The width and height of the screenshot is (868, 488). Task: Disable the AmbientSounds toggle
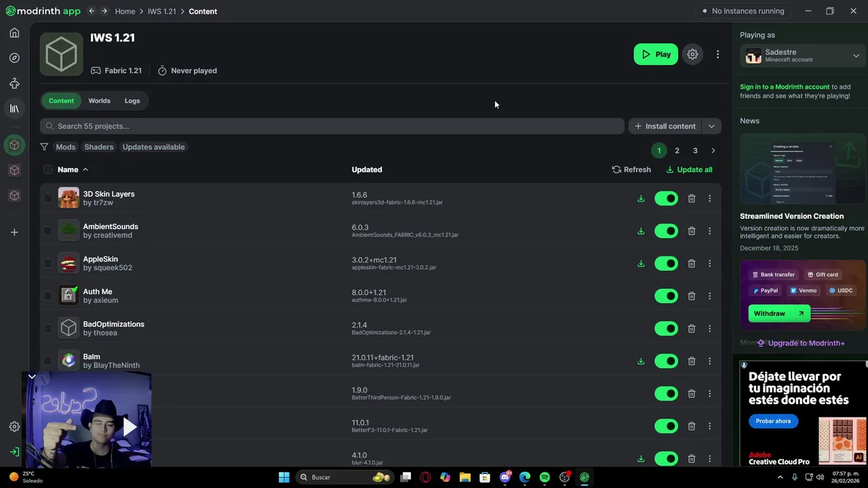click(x=666, y=231)
